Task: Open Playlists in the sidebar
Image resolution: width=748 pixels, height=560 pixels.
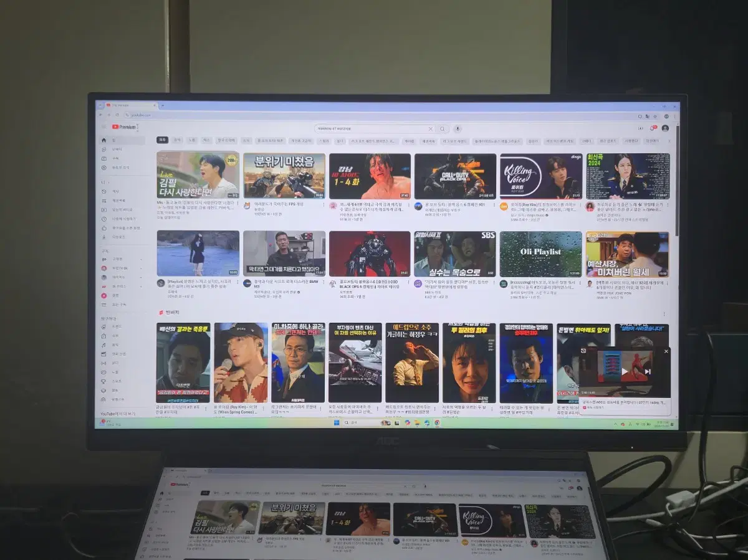Action: [x=120, y=201]
